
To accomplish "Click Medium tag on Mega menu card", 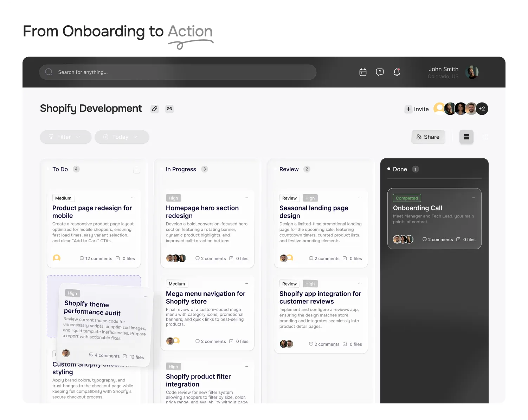I will tap(177, 284).
